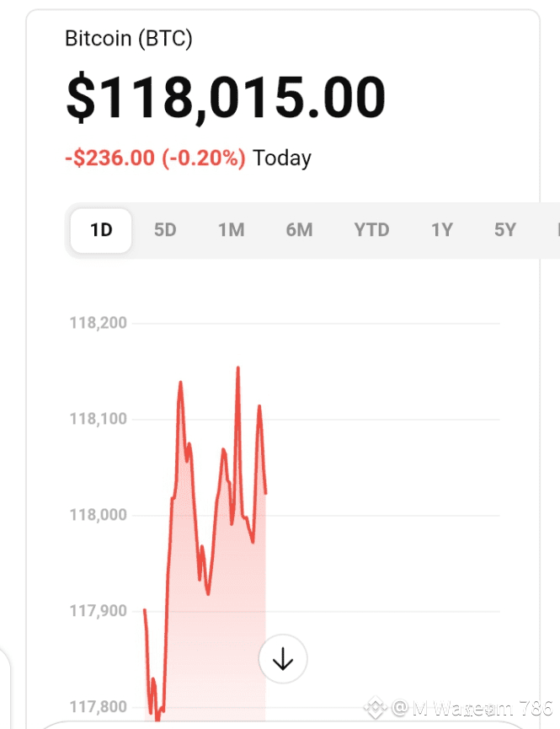Click the circular down-arrow scroll button
This screenshot has height=729, width=560.
coord(283,659)
